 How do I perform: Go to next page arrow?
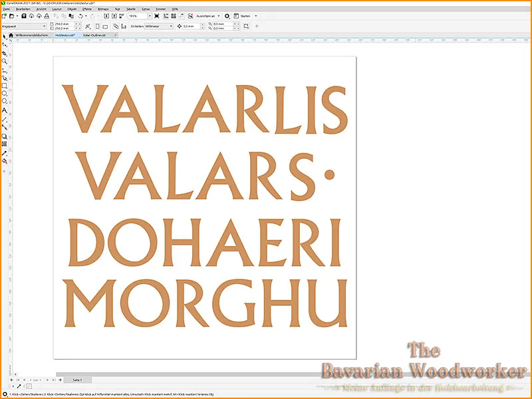[x=47, y=380]
